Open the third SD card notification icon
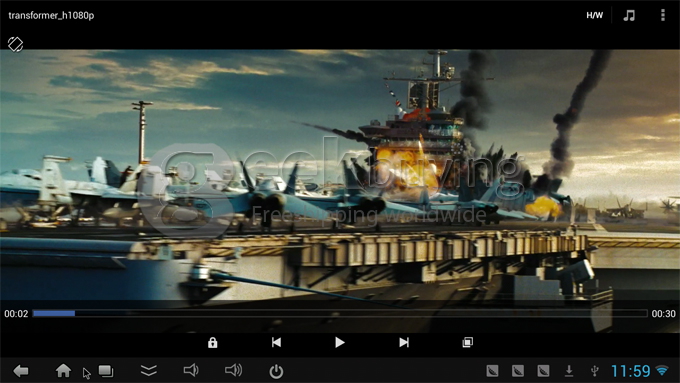The width and height of the screenshot is (680, 383). click(x=543, y=371)
